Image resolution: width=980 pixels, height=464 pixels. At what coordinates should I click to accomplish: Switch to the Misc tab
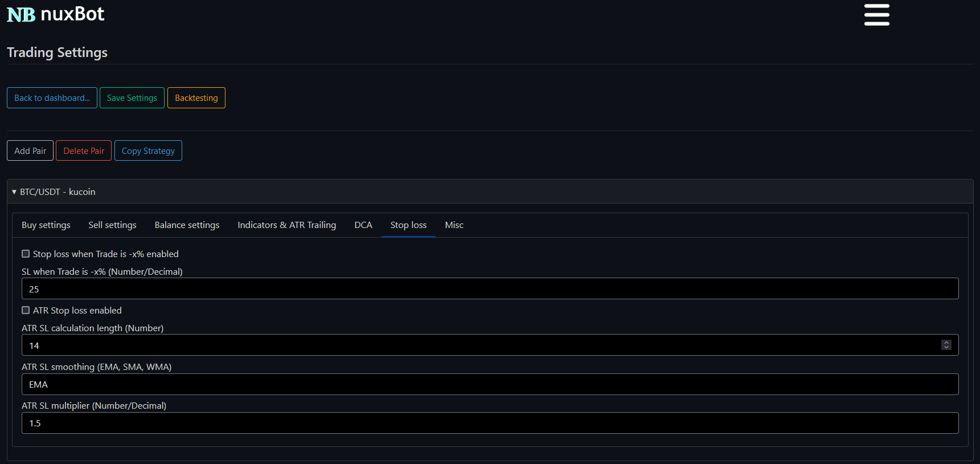454,225
